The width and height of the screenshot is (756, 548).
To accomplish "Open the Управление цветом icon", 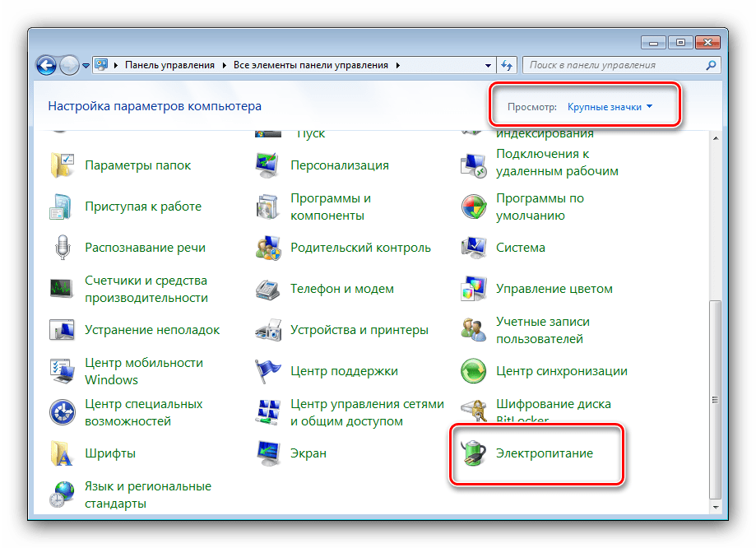I will point(474,289).
